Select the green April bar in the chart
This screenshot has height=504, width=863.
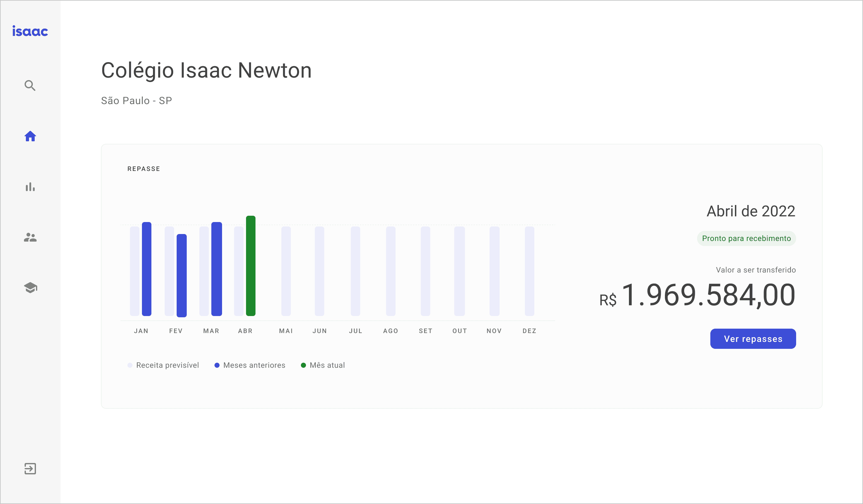pyautogui.click(x=251, y=266)
